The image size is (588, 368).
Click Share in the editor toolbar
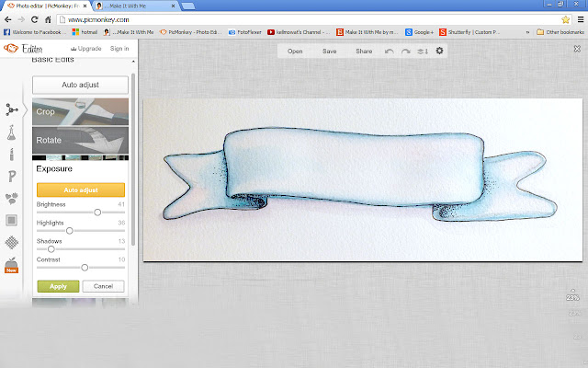click(364, 52)
